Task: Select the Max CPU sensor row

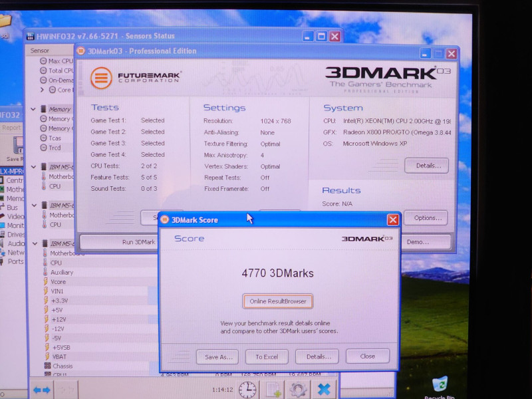Action: (x=57, y=61)
